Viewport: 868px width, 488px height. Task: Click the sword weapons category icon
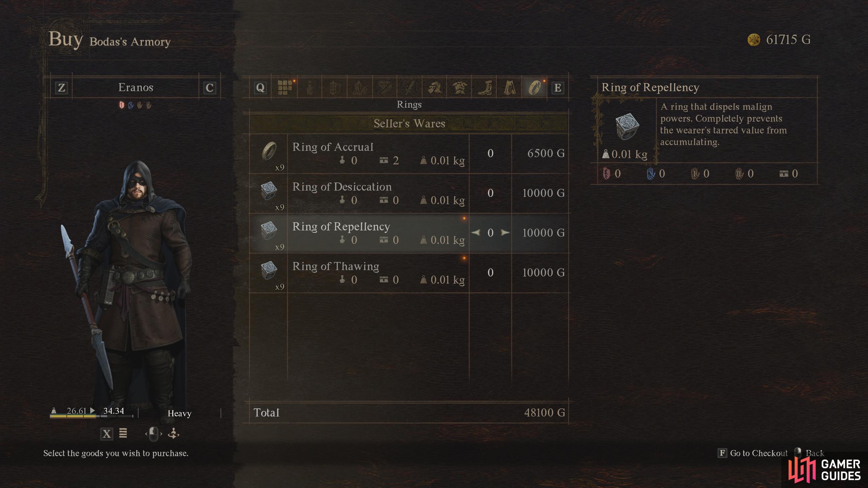pyautogui.click(x=410, y=87)
